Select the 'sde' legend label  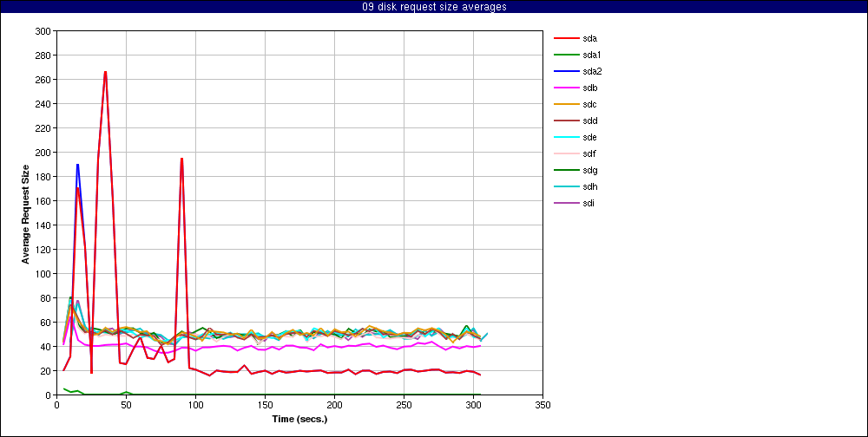(589, 137)
